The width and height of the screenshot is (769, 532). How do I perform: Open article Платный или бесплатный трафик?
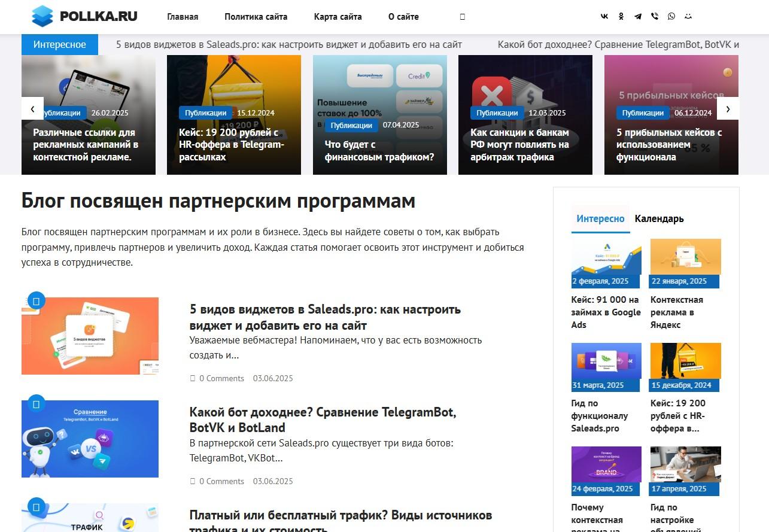point(341,521)
